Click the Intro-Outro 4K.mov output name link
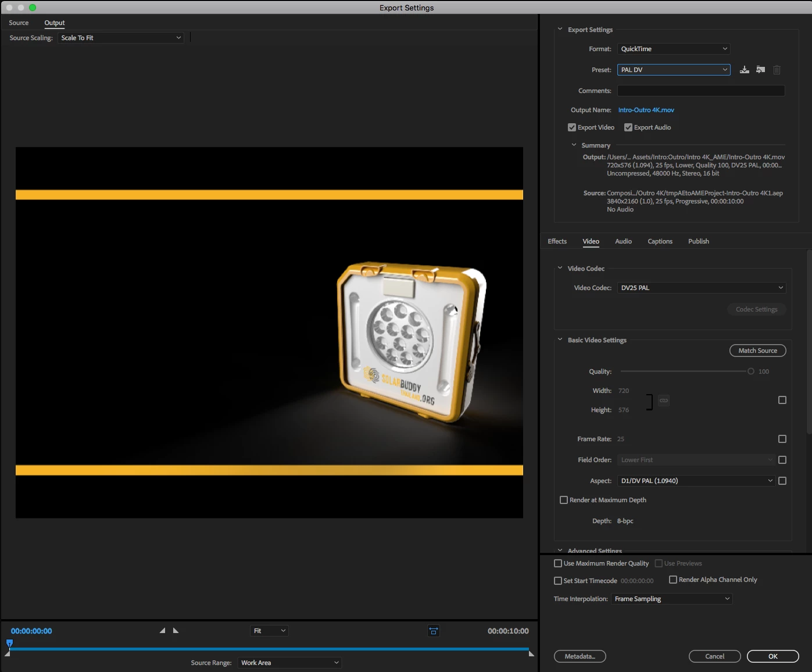Image resolution: width=812 pixels, height=672 pixels. click(x=646, y=110)
